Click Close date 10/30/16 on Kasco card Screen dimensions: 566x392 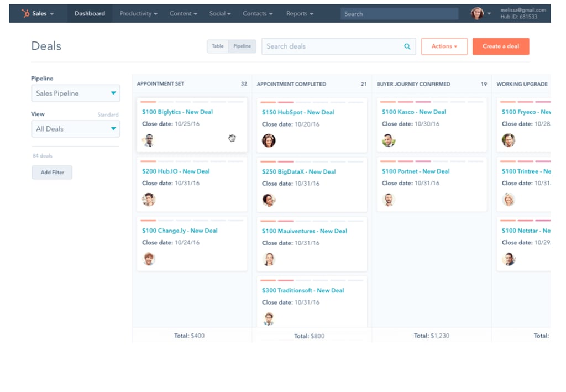[411, 123]
